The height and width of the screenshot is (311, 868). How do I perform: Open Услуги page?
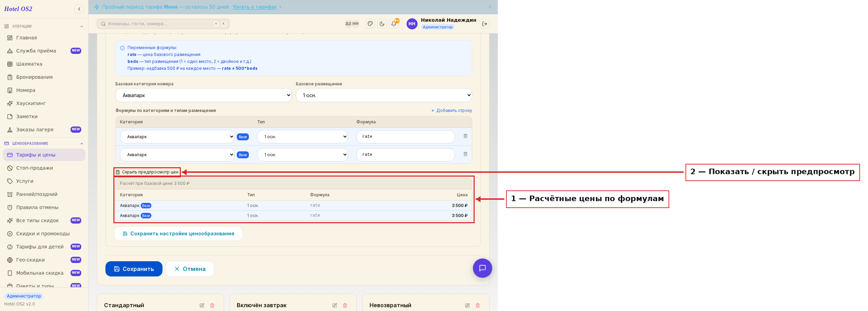click(44, 181)
